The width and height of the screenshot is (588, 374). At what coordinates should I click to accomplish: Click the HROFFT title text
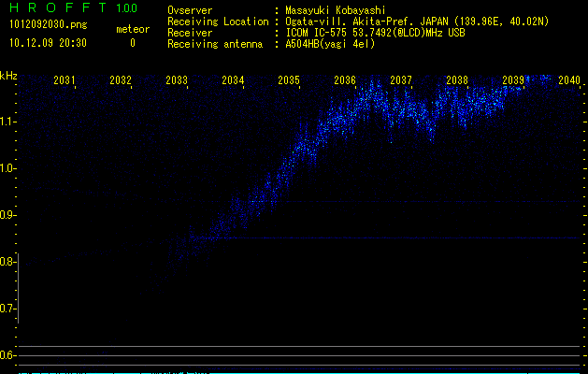pyautogui.click(x=58, y=7)
